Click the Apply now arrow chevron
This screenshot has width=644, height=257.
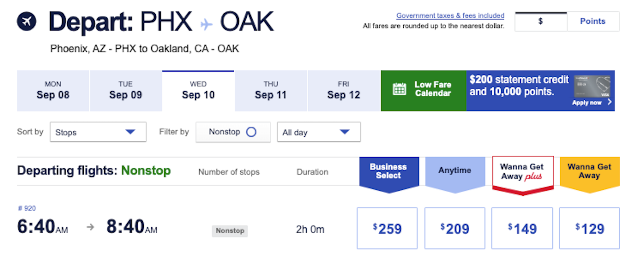609,102
